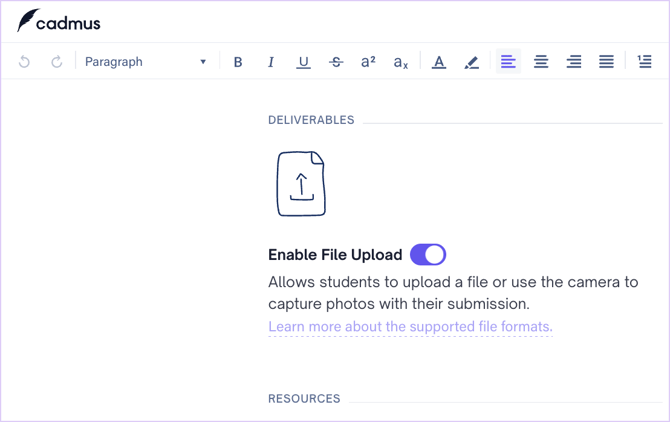This screenshot has height=422, width=670.
Task: Apply subscript formatting
Action: (400, 62)
